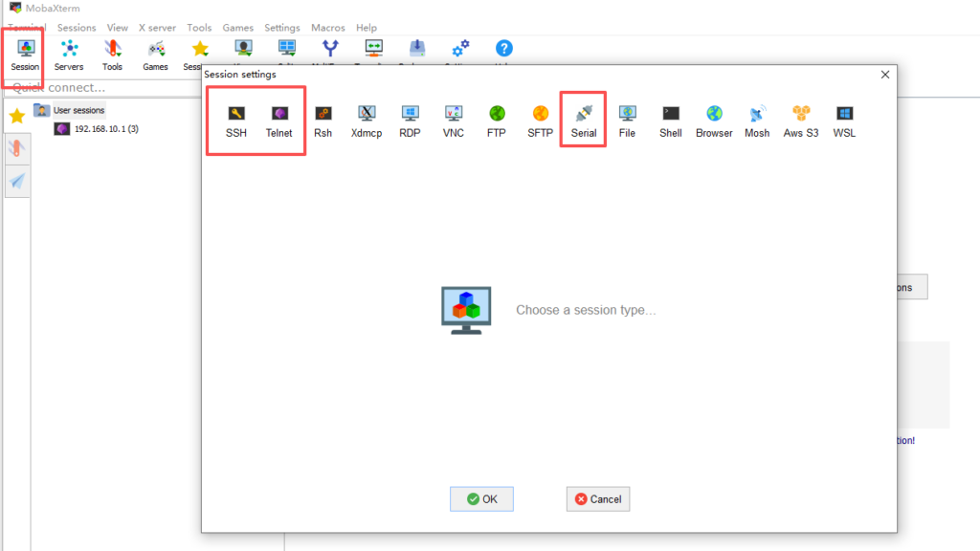Choose Rsh session type

pos(323,121)
